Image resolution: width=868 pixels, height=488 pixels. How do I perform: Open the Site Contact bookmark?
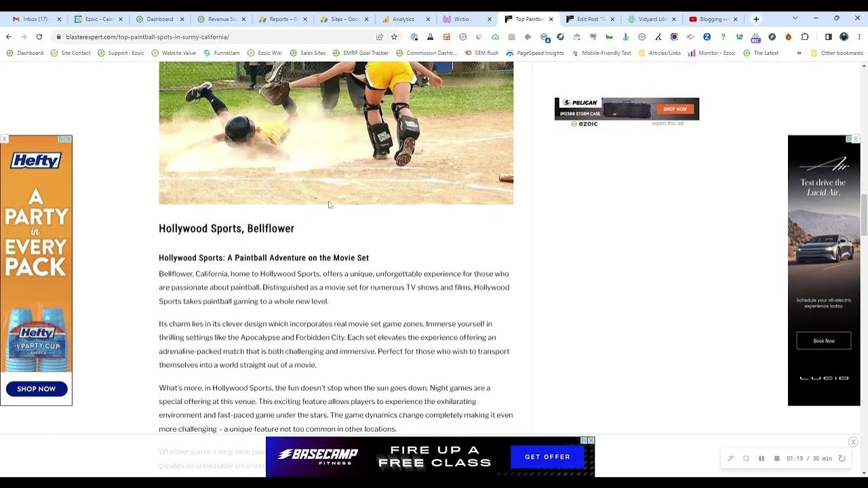click(x=71, y=53)
